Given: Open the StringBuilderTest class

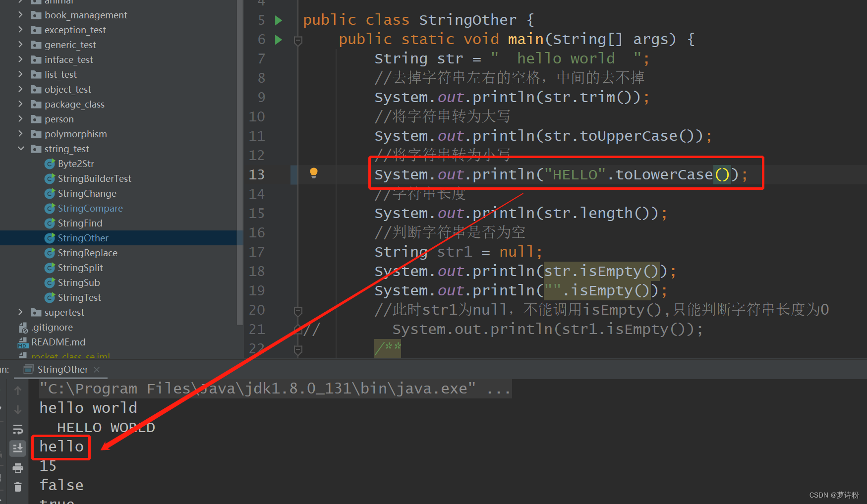Looking at the screenshot, I should tap(94, 178).
